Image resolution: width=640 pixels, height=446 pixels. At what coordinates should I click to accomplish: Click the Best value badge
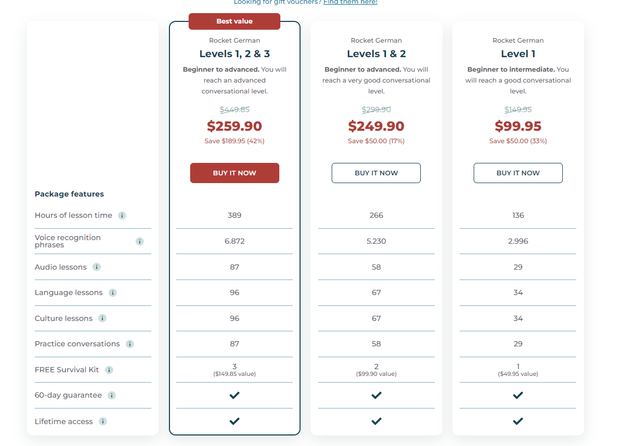click(x=234, y=21)
